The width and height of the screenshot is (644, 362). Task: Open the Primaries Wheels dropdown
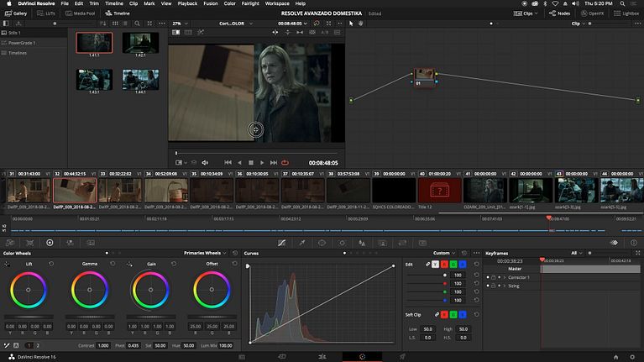205,253
